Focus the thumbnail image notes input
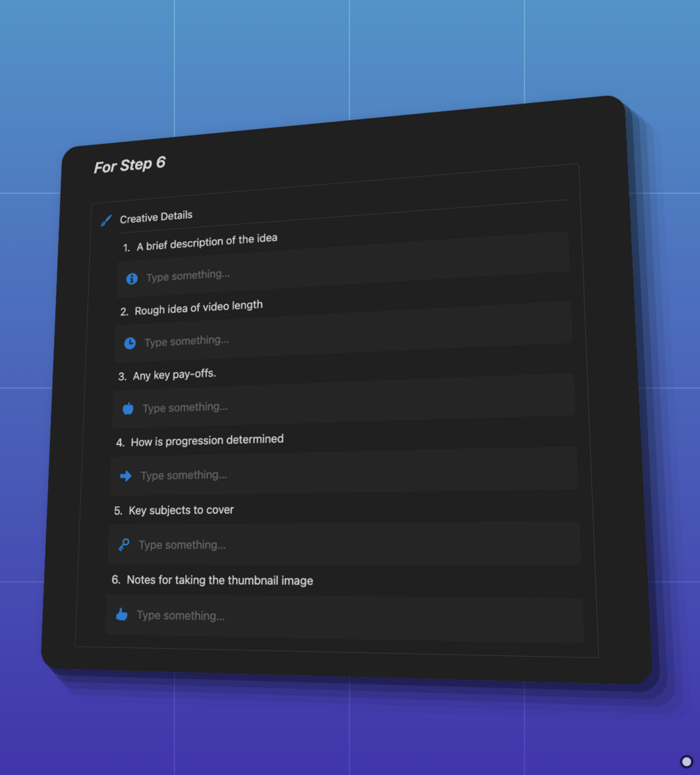700x775 pixels. coord(345,619)
